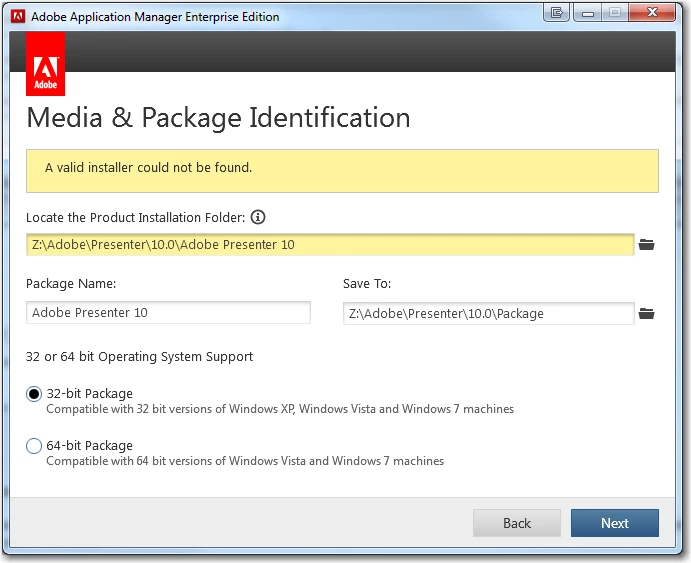
Task: Select the 64-bit Package radio button
Action: [x=34, y=446]
